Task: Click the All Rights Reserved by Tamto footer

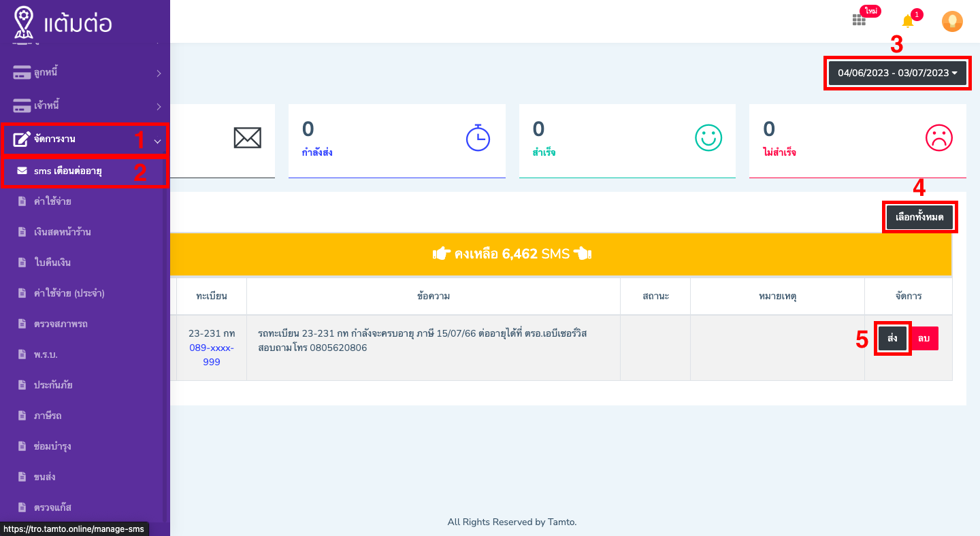Action: tap(512, 522)
